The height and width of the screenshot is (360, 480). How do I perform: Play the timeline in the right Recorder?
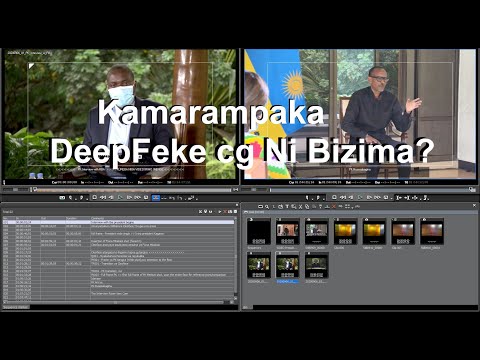[360, 198]
